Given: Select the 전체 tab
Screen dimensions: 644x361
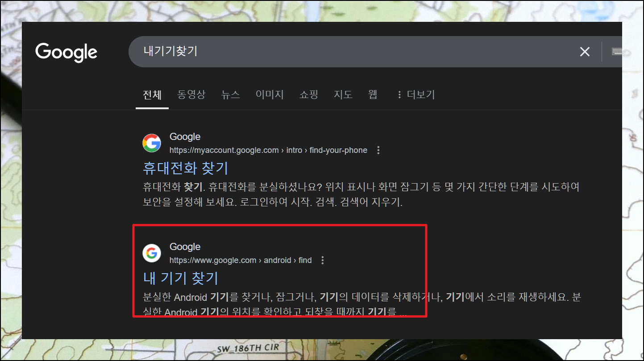Looking at the screenshot, I should 152,94.
